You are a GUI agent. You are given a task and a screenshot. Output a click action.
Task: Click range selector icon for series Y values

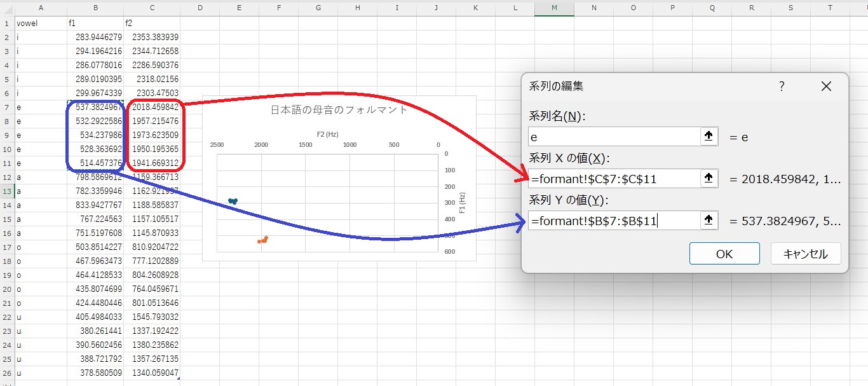709,221
